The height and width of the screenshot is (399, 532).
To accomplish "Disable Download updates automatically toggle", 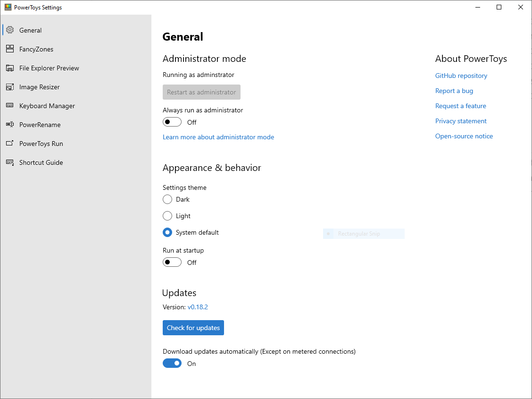I will 172,364.
